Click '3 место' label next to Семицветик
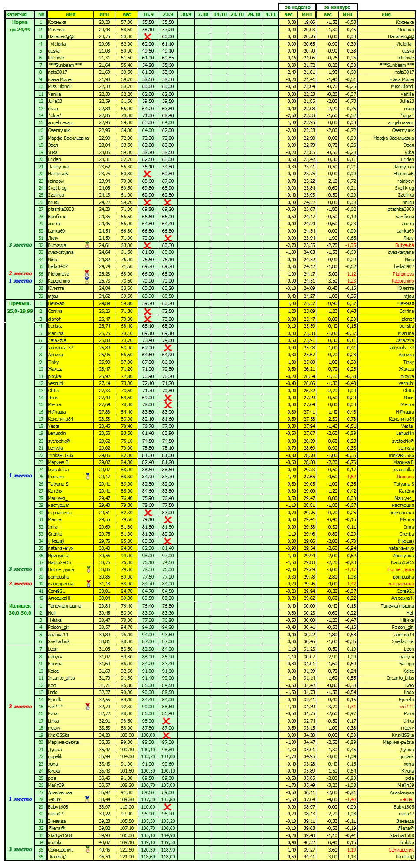 click(20, 849)
